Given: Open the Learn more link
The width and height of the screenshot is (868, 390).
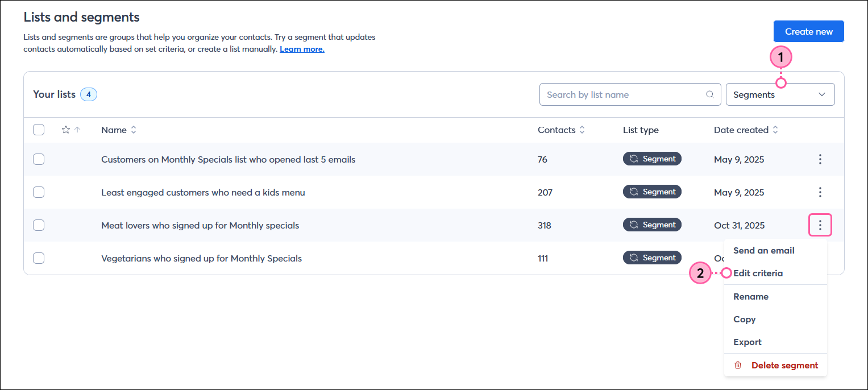Looking at the screenshot, I should click(x=302, y=49).
